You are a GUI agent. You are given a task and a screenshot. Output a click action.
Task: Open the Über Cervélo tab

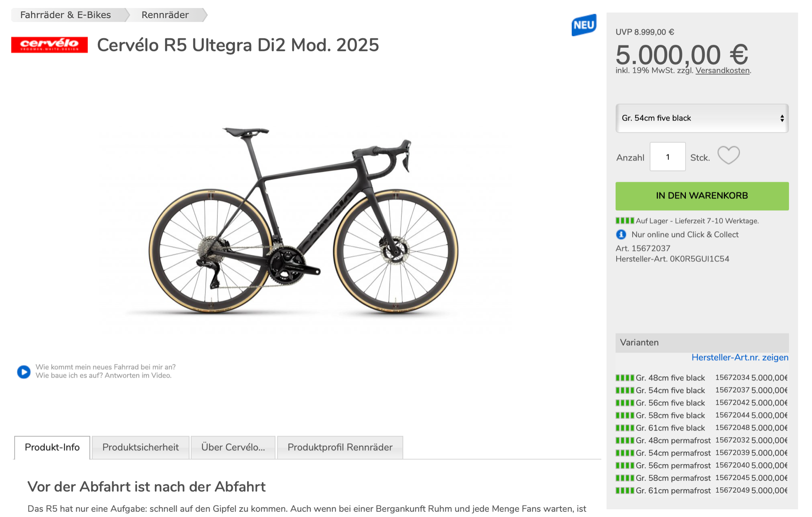click(233, 447)
